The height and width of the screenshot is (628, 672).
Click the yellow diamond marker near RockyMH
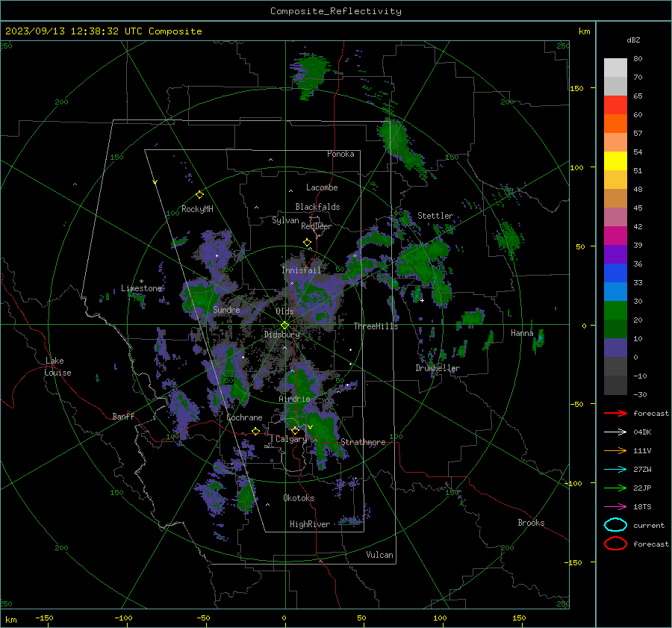pos(199,195)
